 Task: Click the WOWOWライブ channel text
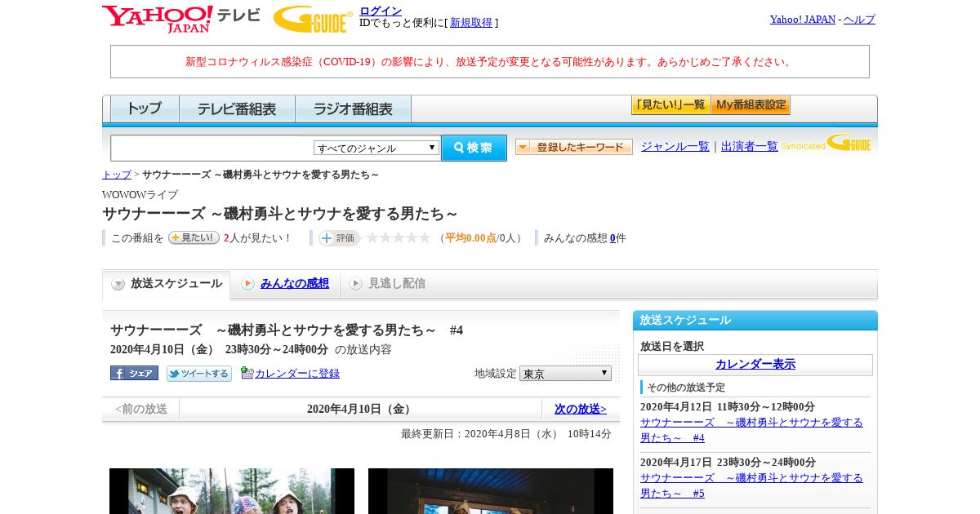tap(140, 195)
